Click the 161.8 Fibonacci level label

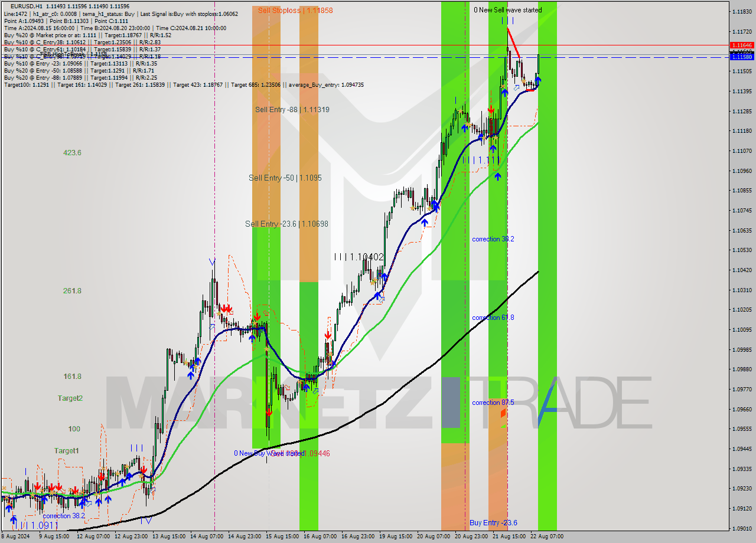tap(72, 377)
